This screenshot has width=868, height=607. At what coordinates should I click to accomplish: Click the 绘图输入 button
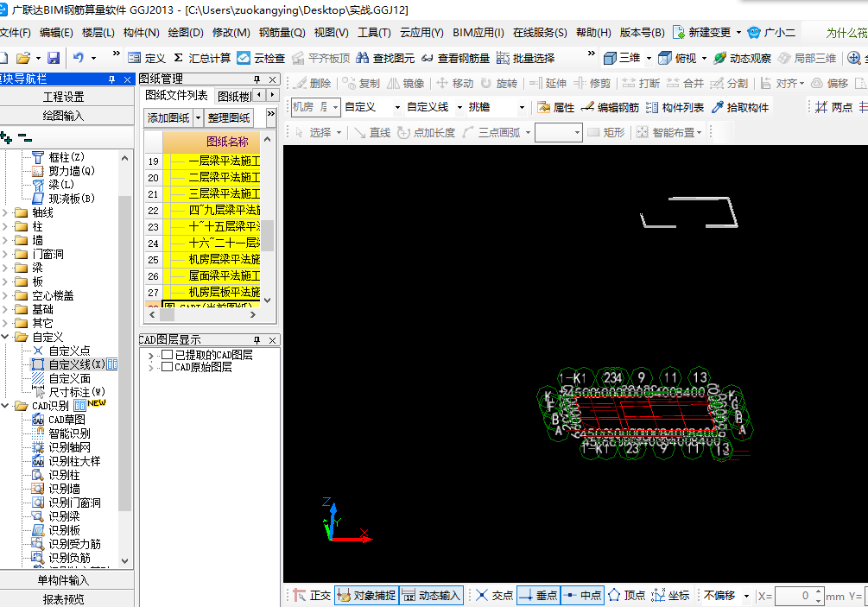click(64, 116)
